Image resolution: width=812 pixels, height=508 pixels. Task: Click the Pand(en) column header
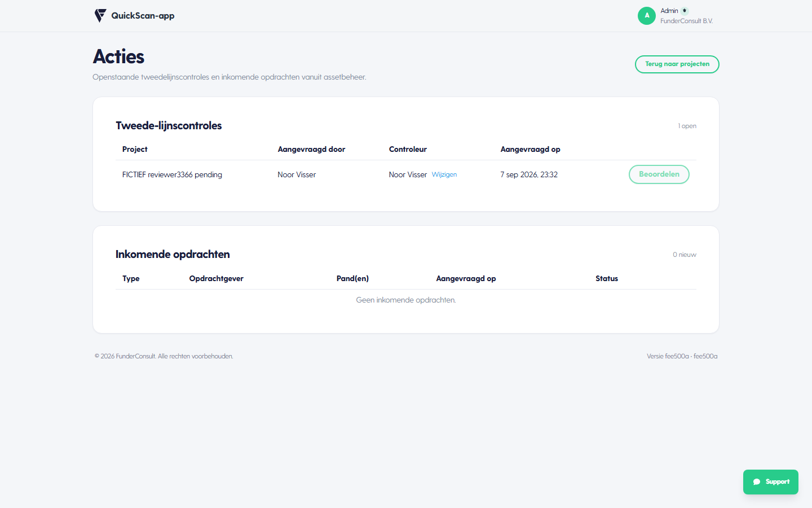[352, 279]
